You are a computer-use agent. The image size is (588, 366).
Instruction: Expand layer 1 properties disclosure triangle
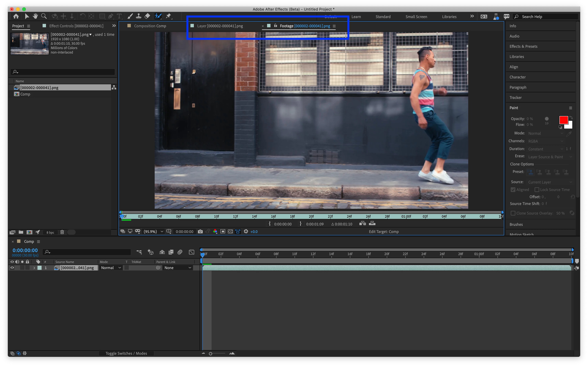[34, 267]
